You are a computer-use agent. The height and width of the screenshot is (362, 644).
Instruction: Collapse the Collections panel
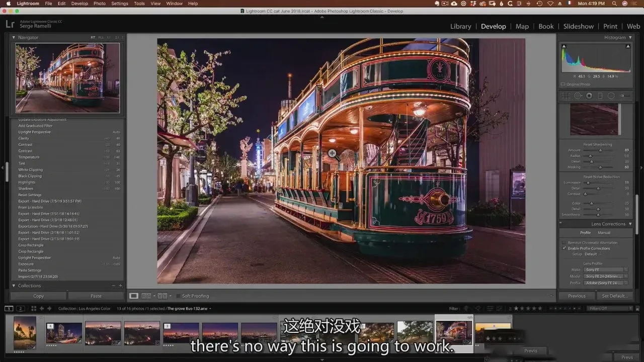14,286
